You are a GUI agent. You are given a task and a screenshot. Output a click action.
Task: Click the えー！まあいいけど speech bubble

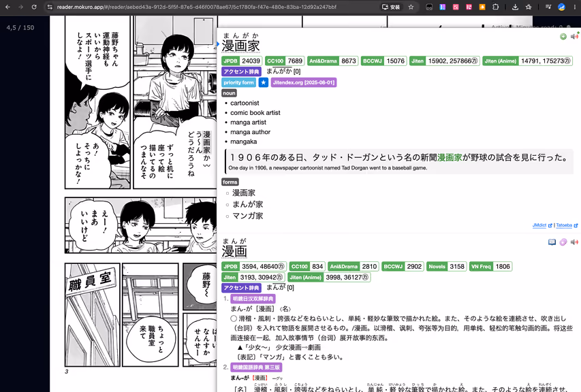(x=95, y=226)
